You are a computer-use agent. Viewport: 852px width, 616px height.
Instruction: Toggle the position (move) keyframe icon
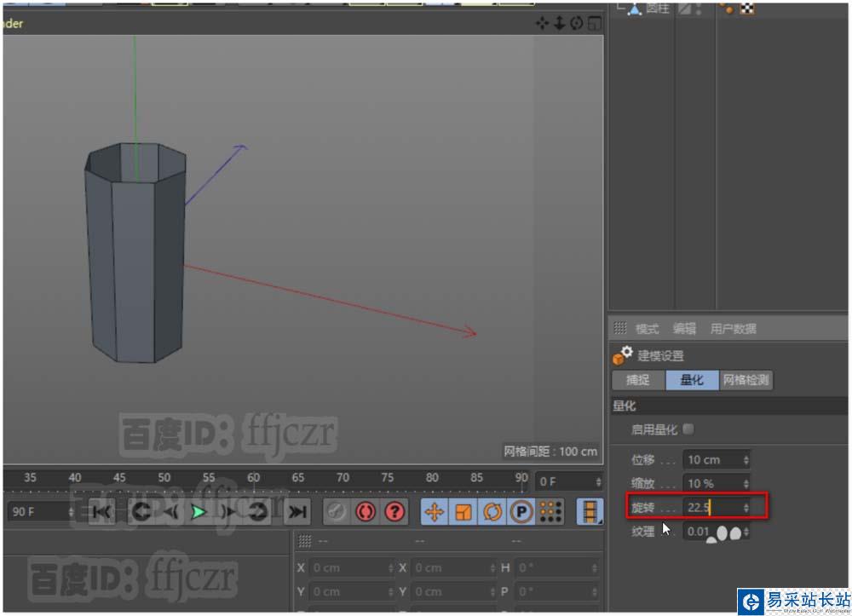[435, 511]
